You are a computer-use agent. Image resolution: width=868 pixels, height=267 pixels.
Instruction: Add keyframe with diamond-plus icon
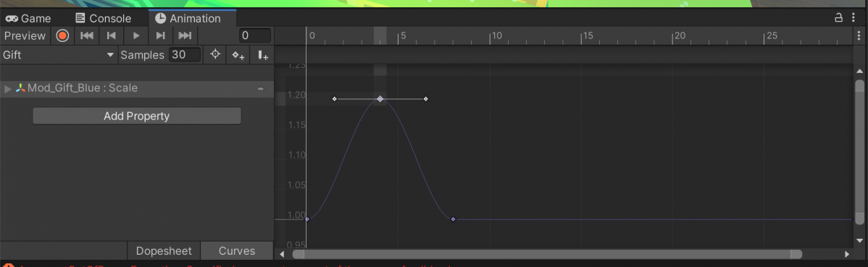238,55
